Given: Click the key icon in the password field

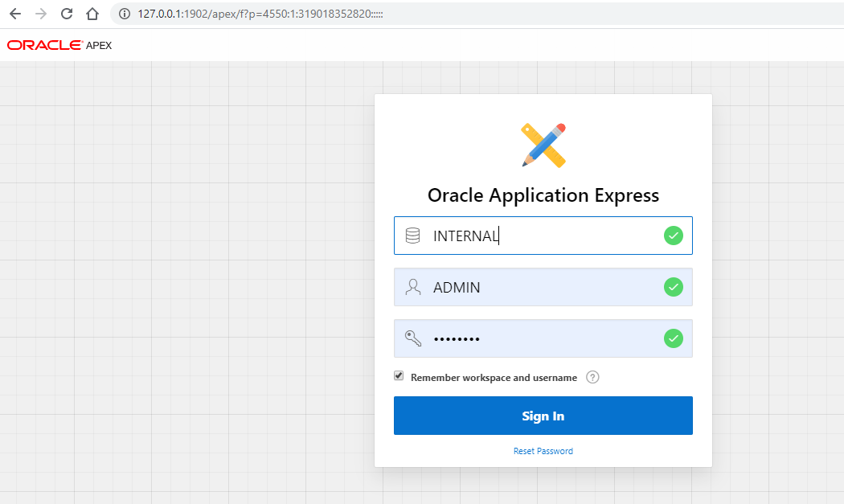Looking at the screenshot, I should coord(413,338).
